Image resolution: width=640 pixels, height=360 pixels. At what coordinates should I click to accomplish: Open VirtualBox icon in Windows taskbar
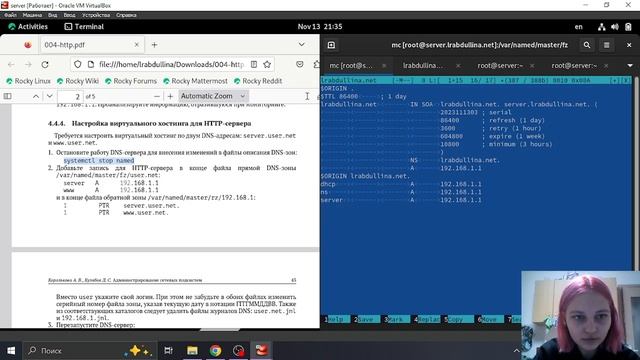click(262, 351)
